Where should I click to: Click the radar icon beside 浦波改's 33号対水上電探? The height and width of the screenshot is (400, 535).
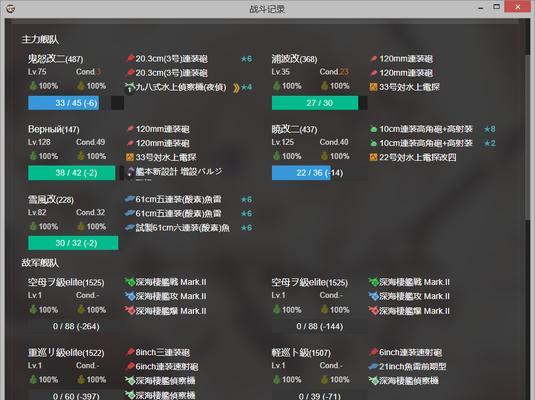pyautogui.click(x=374, y=87)
